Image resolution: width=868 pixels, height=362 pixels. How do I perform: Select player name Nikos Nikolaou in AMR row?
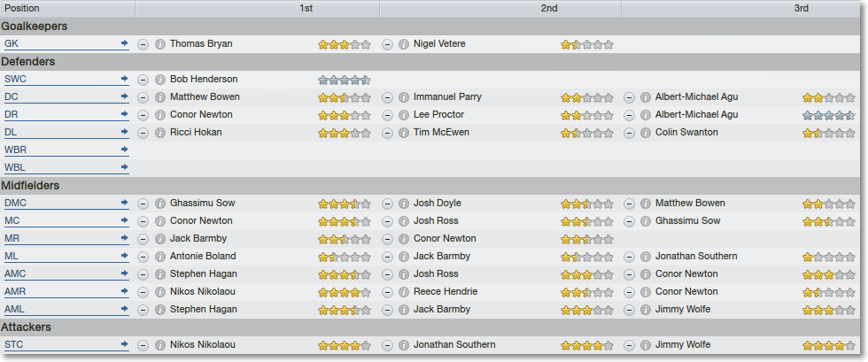(203, 292)
